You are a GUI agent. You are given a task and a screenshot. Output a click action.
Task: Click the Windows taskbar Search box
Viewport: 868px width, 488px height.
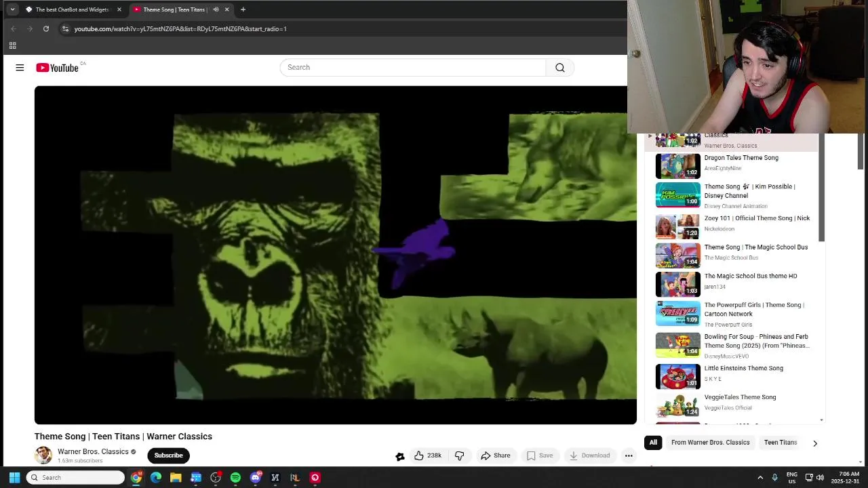tap(75, 478)
